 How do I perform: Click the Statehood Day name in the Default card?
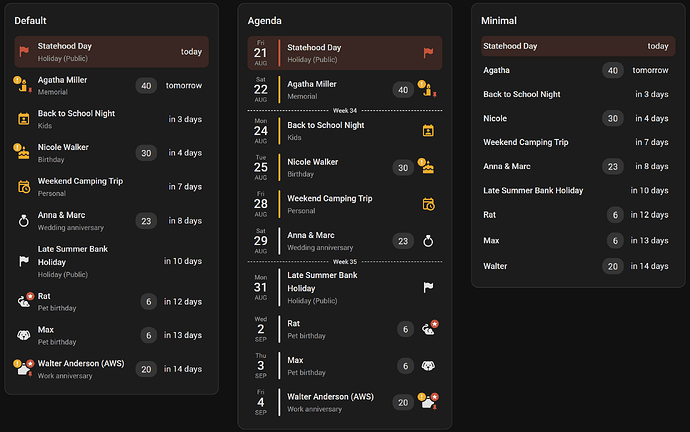(65, 46)
